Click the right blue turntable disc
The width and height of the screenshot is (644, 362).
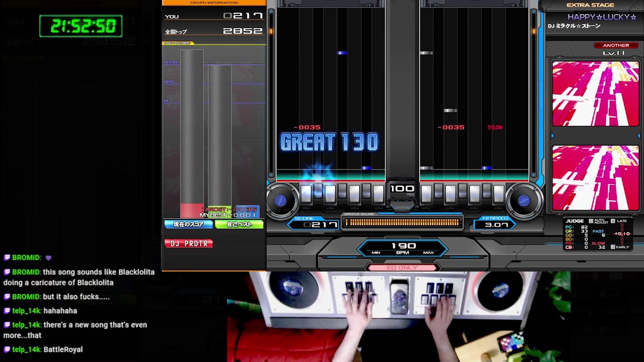tap(524, 201)
